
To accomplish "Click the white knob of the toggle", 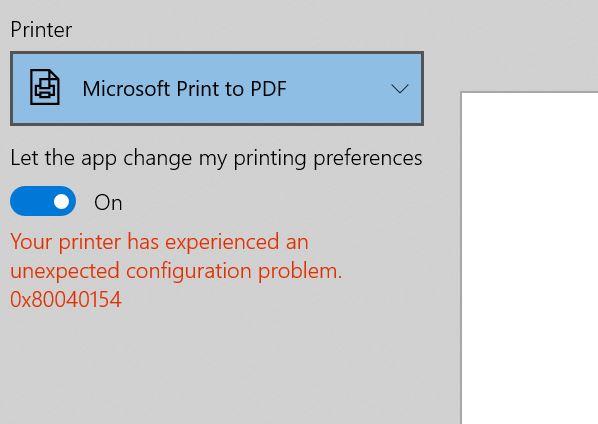I will (61, 201).
